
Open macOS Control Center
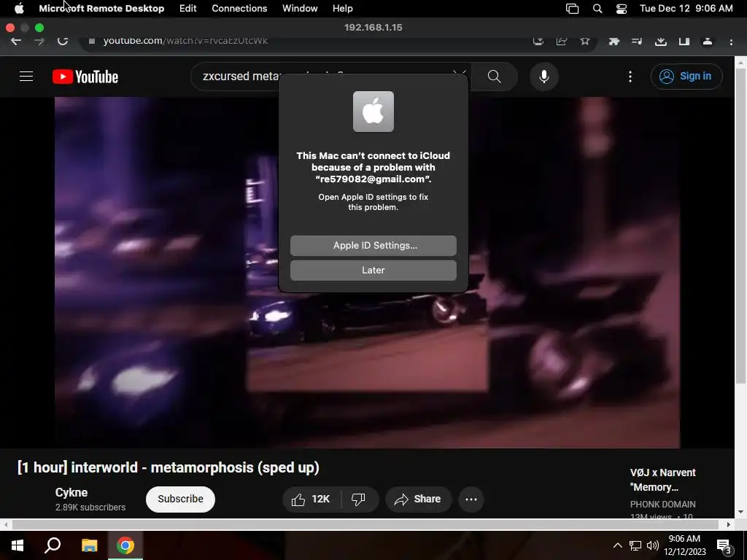coord(622,9)
